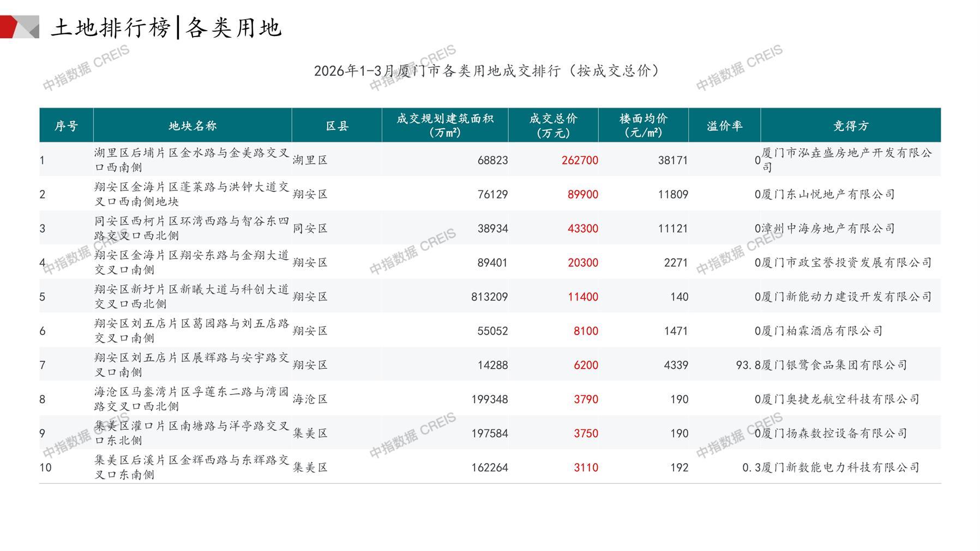Select the table caption starting with 2026年1-3月厦门市
The height and width of the screenshot is (551, 980).
(x=486, y=71)
